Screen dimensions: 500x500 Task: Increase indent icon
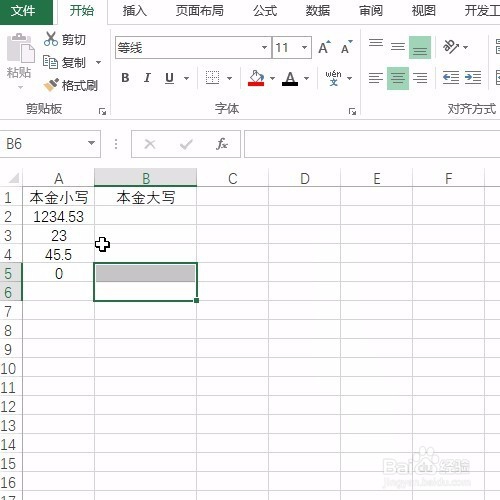[x=473, y=78]
